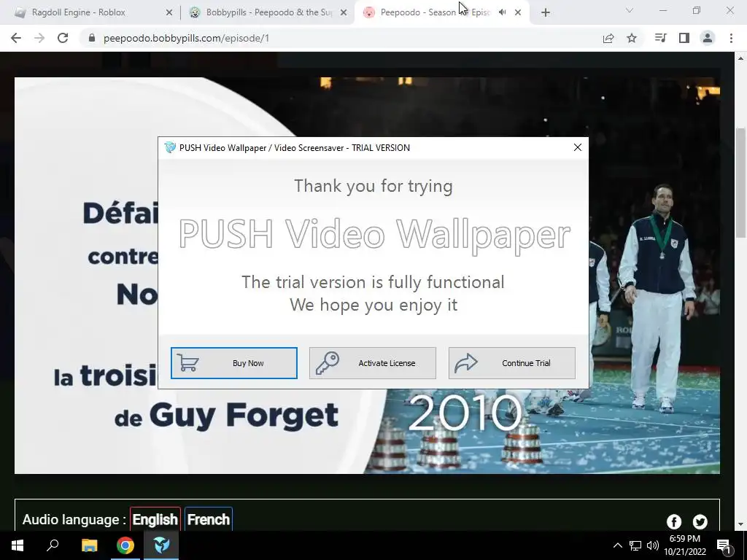Close the PUSH Video Wallpaper dialog
Screen dimensions: 747x560
[578, 147]
